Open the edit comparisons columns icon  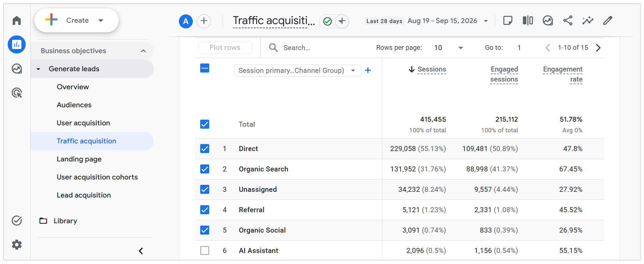pyautogui.click(x=528, y=21)
